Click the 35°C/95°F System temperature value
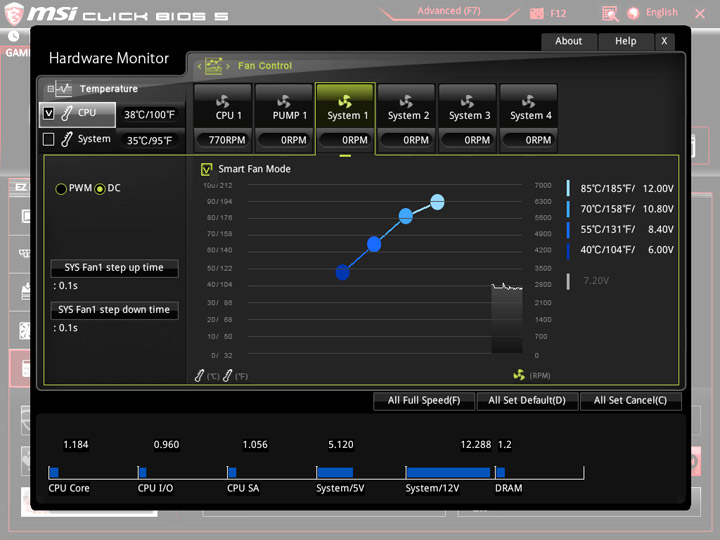Screen dimensions: 720x540 coord(150,141)
